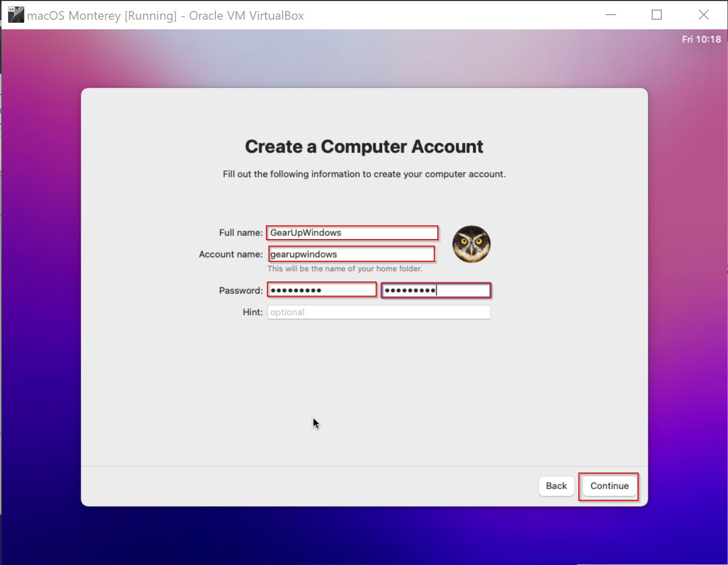Click the 'Account name:' label

pyautogui.click(x=231, y=254)
